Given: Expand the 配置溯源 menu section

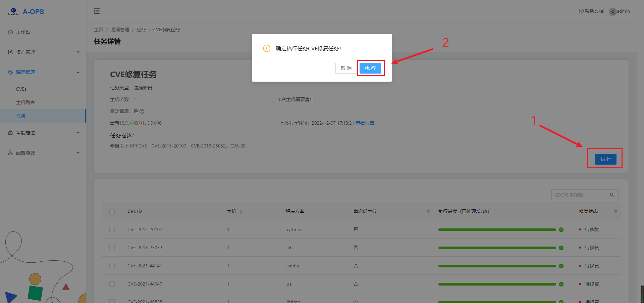Looking at the screenshot, I should point(43,153).
